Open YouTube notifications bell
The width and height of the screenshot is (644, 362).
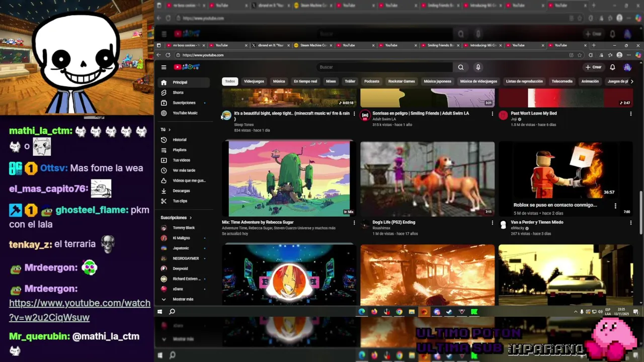click(612, 67)
